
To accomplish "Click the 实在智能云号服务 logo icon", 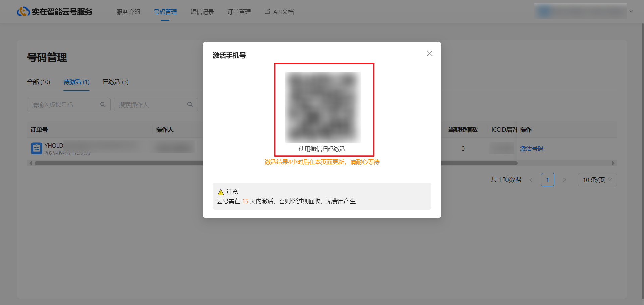I will point(23,12).
